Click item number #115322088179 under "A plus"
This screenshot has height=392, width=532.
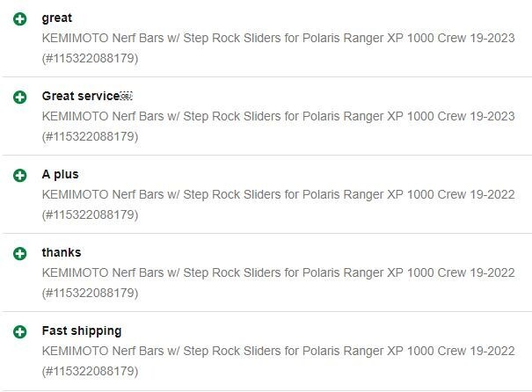coord(90,214)
